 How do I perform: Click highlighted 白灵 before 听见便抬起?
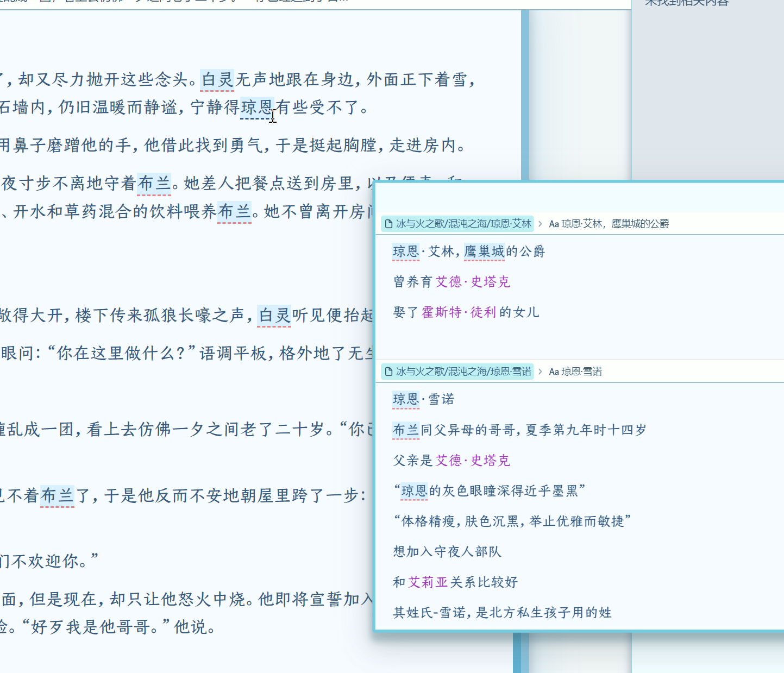pyautogui.click(x=274, y=316)
